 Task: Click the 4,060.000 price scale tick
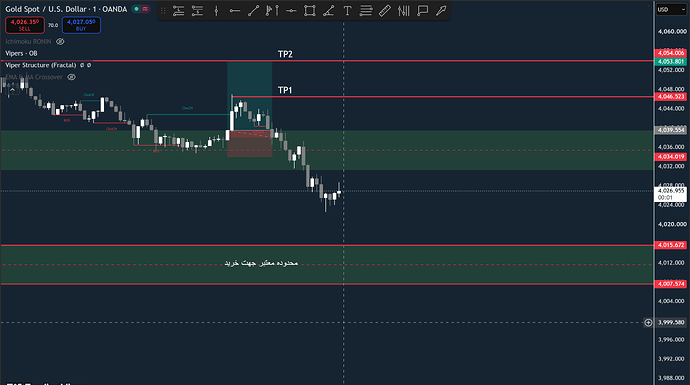tap(672, 31)
